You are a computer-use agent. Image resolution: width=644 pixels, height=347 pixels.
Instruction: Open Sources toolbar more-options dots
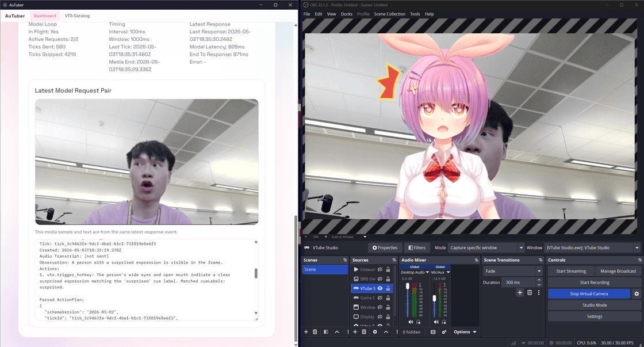point(397,332)
